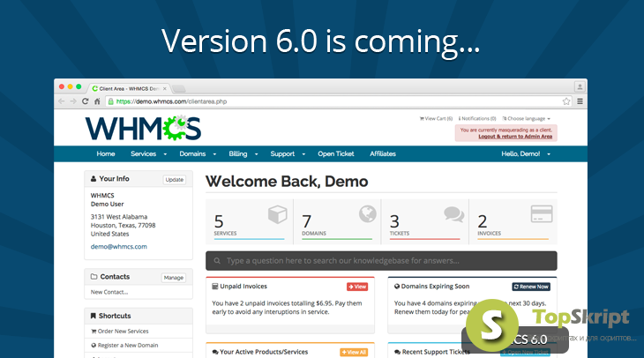
Task: Close the Client Area browser tab
Action: [165, 89]
